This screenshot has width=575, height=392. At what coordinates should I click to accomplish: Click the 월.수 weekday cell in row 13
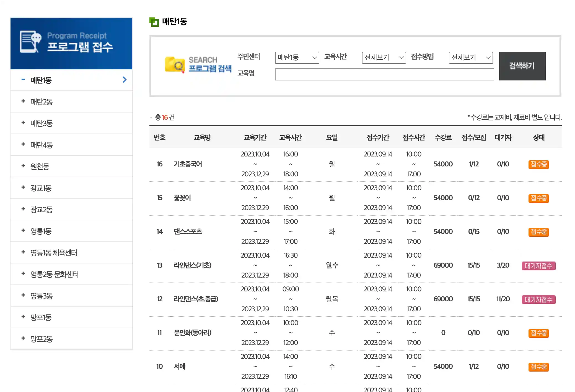click(x=332, y=265)
